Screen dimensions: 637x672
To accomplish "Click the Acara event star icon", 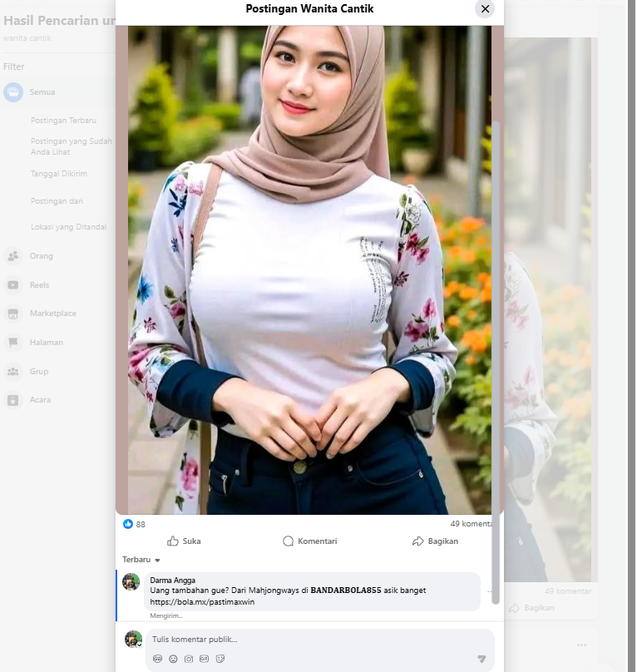I will (x=13, y=400).
